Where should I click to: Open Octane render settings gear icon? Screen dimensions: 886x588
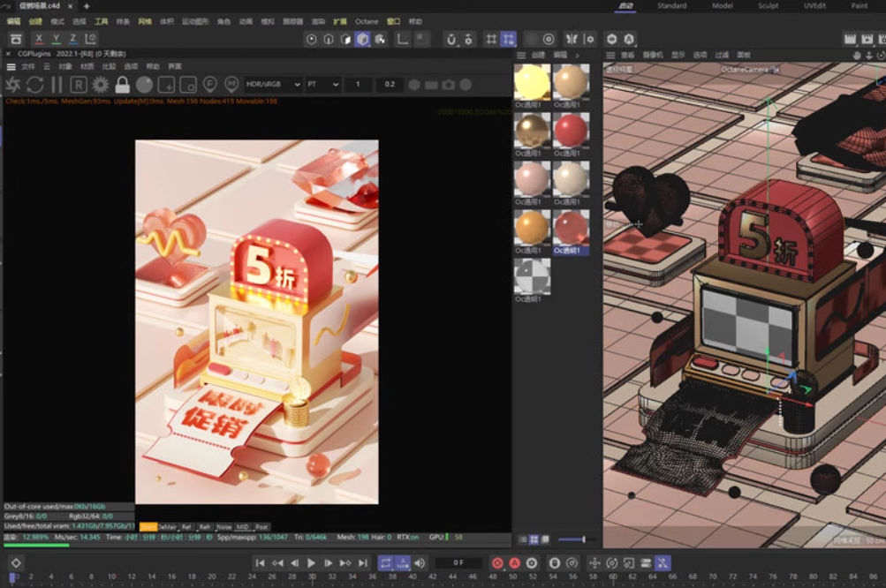(101, 85)
